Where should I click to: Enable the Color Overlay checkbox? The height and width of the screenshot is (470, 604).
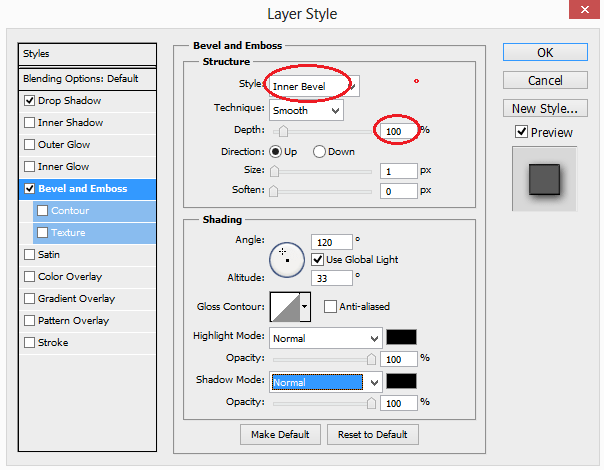[x=29, y=277]
